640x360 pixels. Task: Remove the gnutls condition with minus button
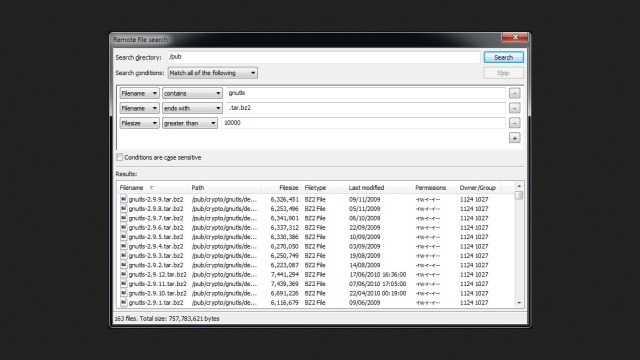click(x=514, y=93)
